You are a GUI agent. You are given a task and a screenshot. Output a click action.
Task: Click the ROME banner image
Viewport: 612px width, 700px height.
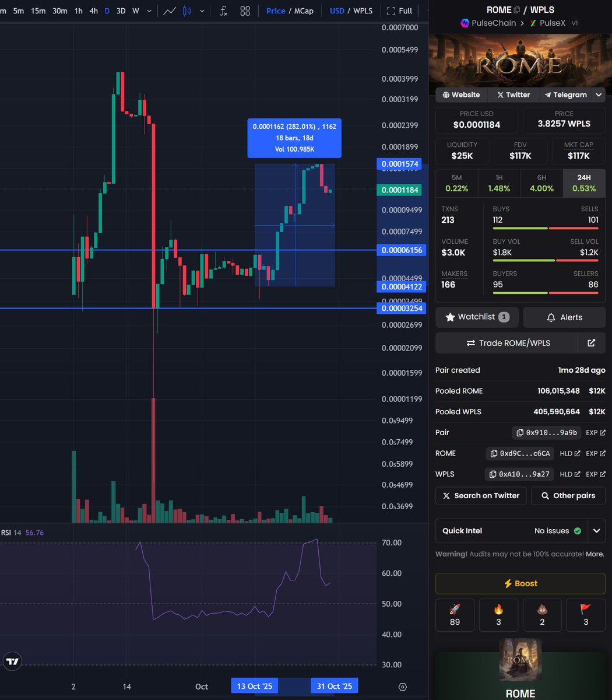pyautogui.click(x=520, y=60)
